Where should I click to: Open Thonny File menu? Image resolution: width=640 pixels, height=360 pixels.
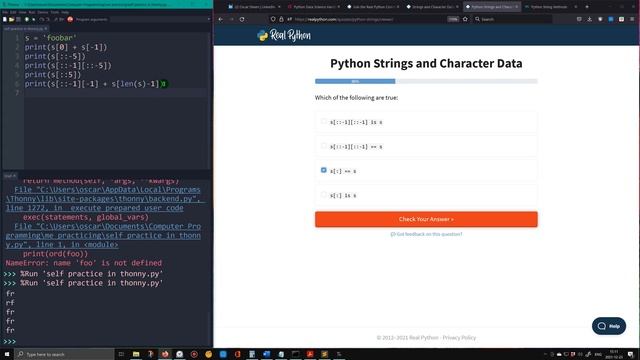pyautogui.click(x=5, y=12)
